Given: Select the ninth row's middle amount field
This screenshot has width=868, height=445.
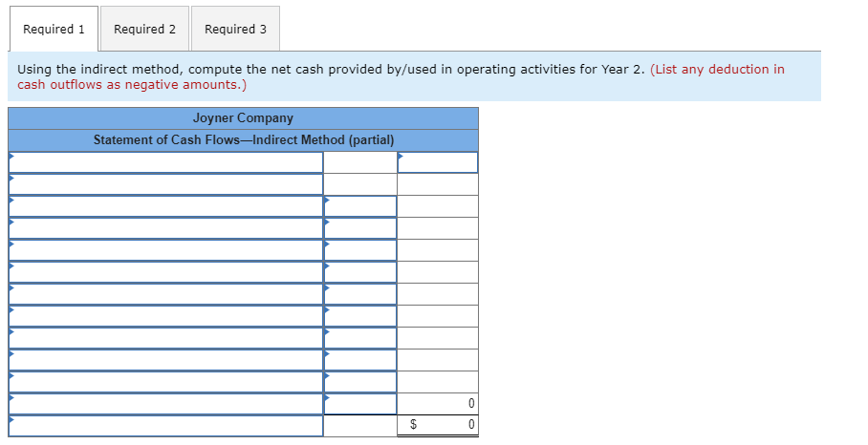Looking at the screenshot, I should pyautogui.click(x=360, y=338).
